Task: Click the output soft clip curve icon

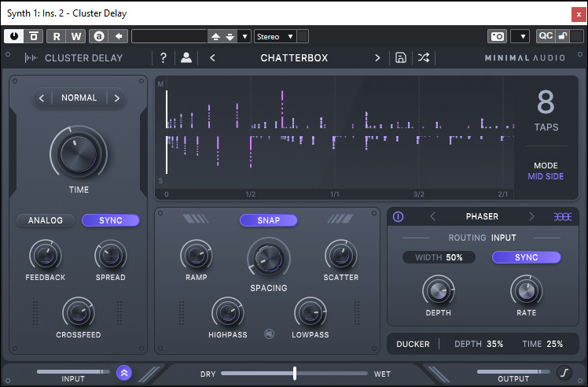Action: point(564,373)
